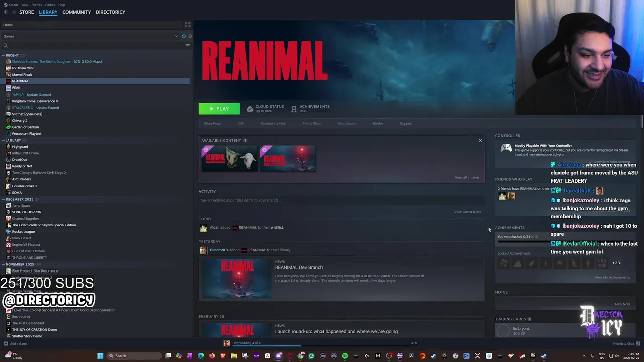This screenshot has width=644, height=362.
Task: Open the View menu
Action: [24, 5]
